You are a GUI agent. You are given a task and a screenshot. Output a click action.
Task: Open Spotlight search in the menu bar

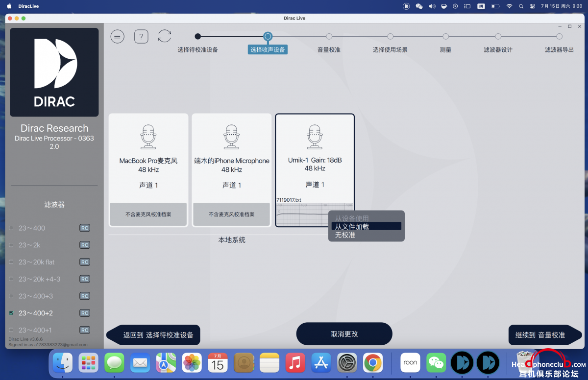(521, 6)
